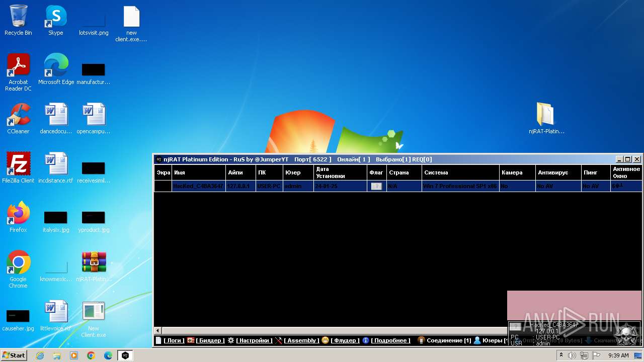Viewport: 644px width, 362px height.
Task: Click the Флудер smiley icon
Action: [325, 340]
